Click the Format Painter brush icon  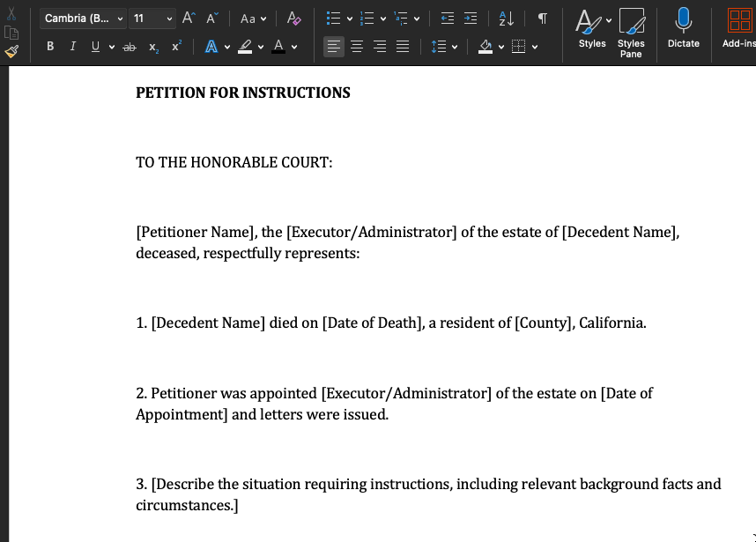(11, 50)
